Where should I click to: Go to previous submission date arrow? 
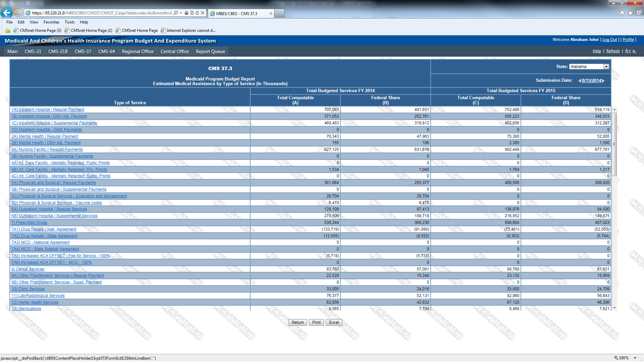point(580,81)
